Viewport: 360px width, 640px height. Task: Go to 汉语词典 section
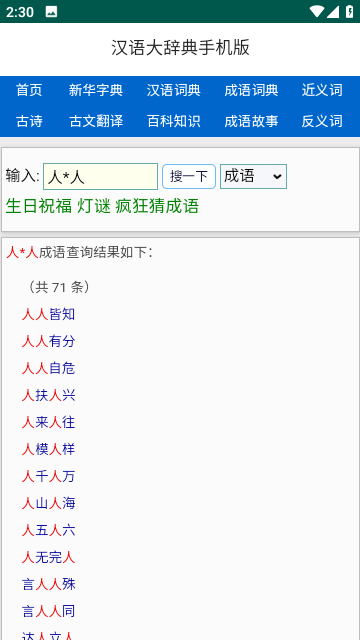173,90
